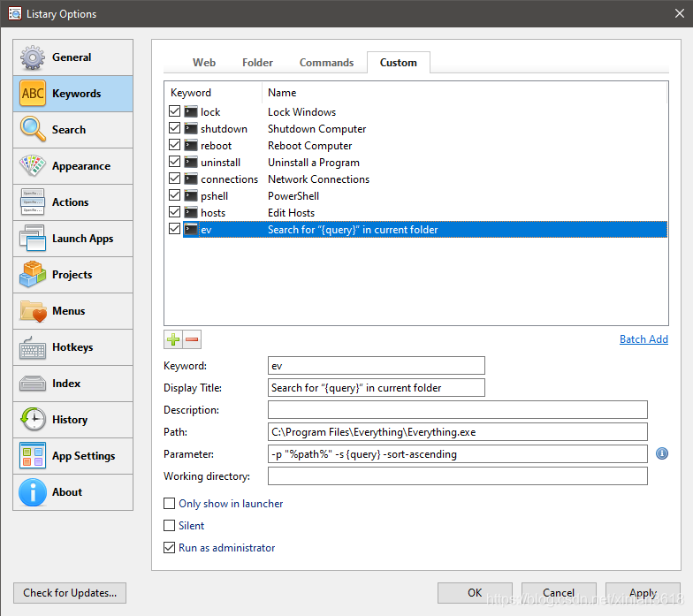Image resolution: width=693 pixels, height=616 pixels.
Task: Click the Working directory input field
Action: coord(458,475)
